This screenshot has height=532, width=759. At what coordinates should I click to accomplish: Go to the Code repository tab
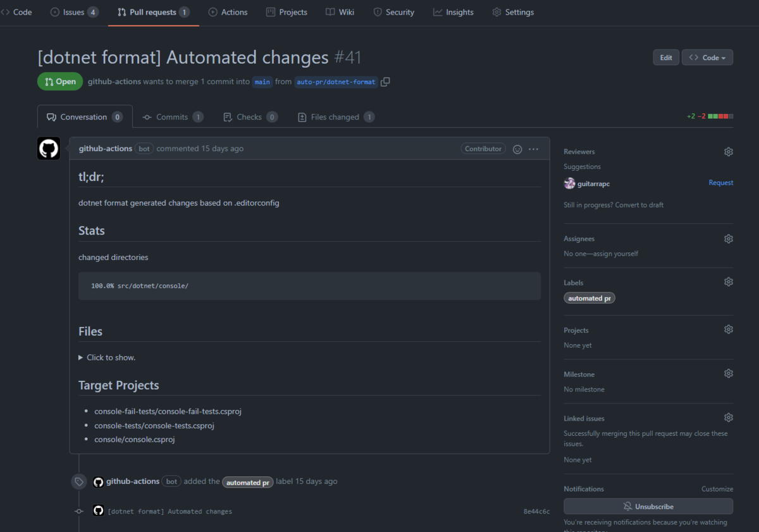click(16, 12)
